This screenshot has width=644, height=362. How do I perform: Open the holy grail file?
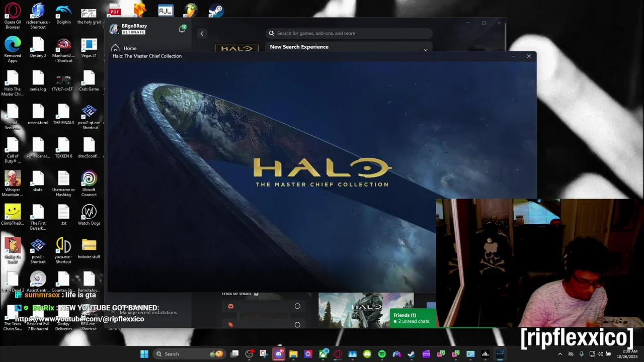89,14
